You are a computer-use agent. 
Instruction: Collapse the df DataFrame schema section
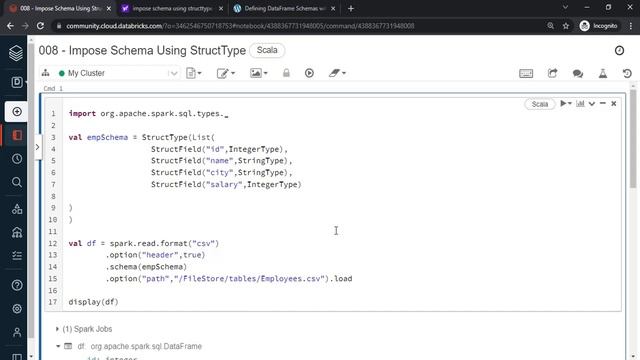[x=58, y=346]
